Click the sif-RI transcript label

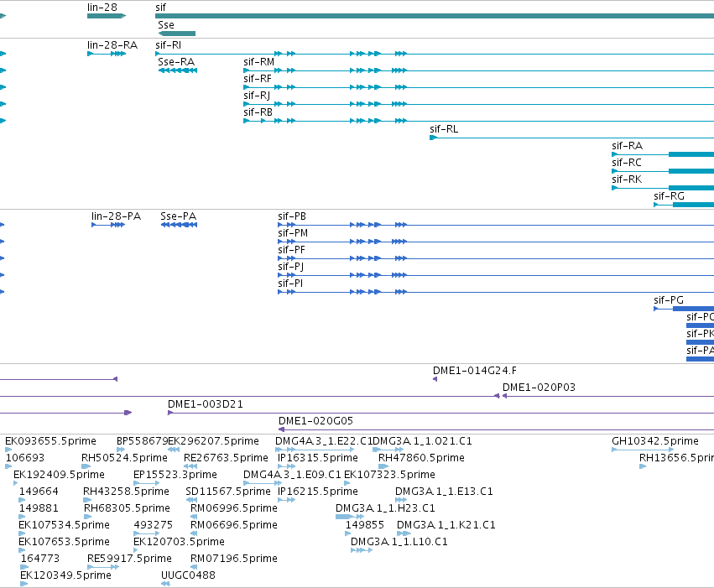click(x=168, y=45)
